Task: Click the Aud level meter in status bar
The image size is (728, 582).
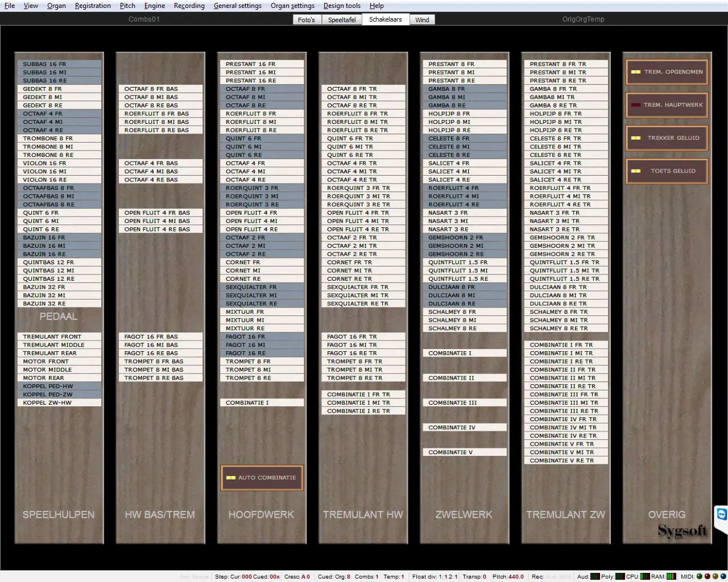Action: click(x=595, y=576)
